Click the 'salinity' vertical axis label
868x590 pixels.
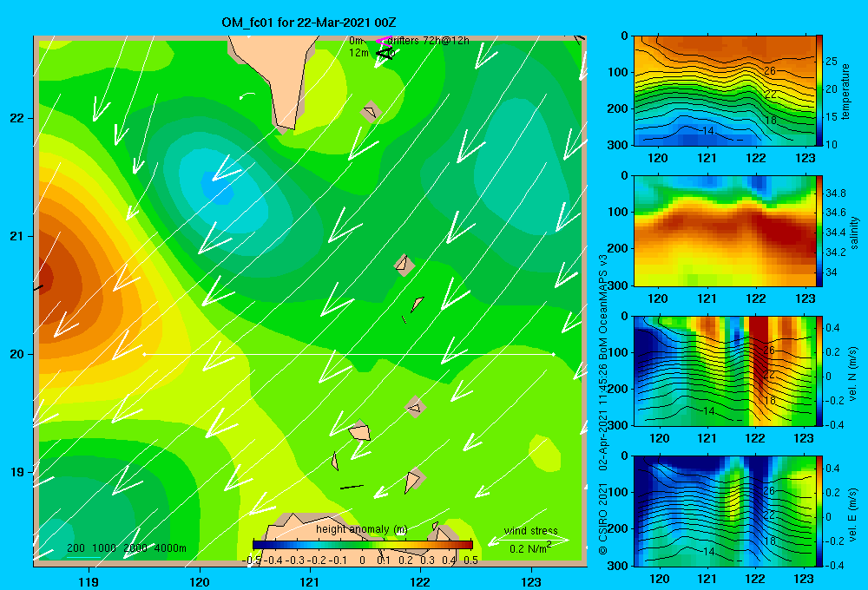pyautogui.click(x=854, y=233)
